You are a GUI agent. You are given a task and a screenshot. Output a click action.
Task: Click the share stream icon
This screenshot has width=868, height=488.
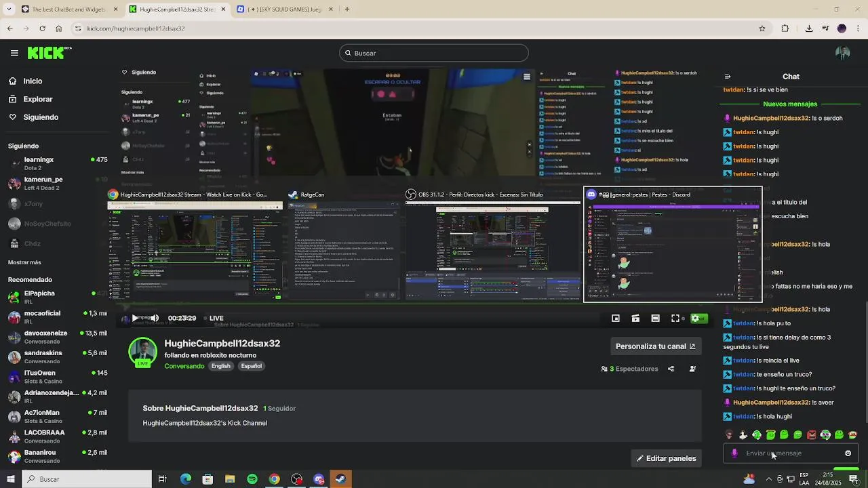[x=671, y=369]
